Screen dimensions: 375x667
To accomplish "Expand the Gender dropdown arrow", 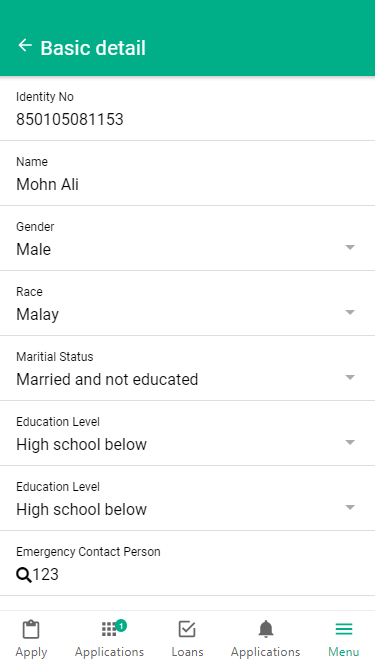I will [350, 247].
